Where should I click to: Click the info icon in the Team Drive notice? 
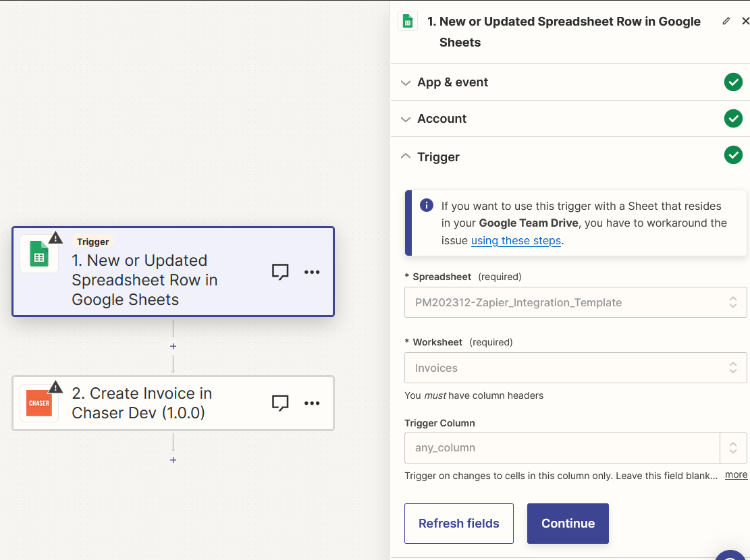426,206
